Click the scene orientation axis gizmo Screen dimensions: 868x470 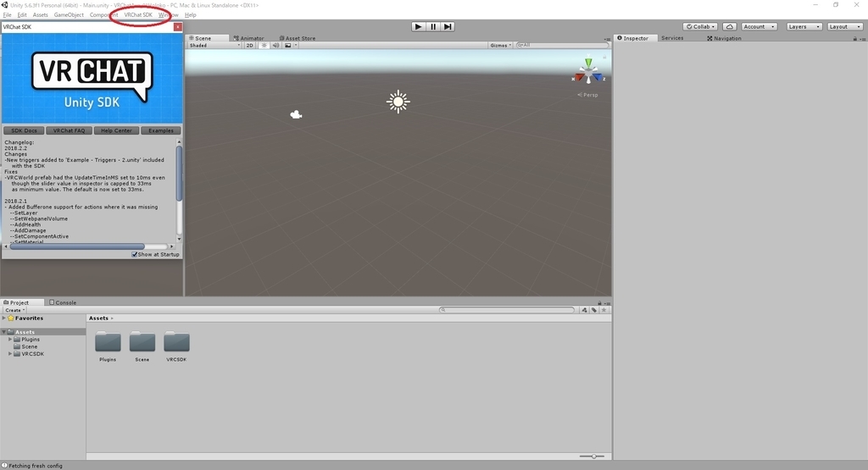(588, 72)
